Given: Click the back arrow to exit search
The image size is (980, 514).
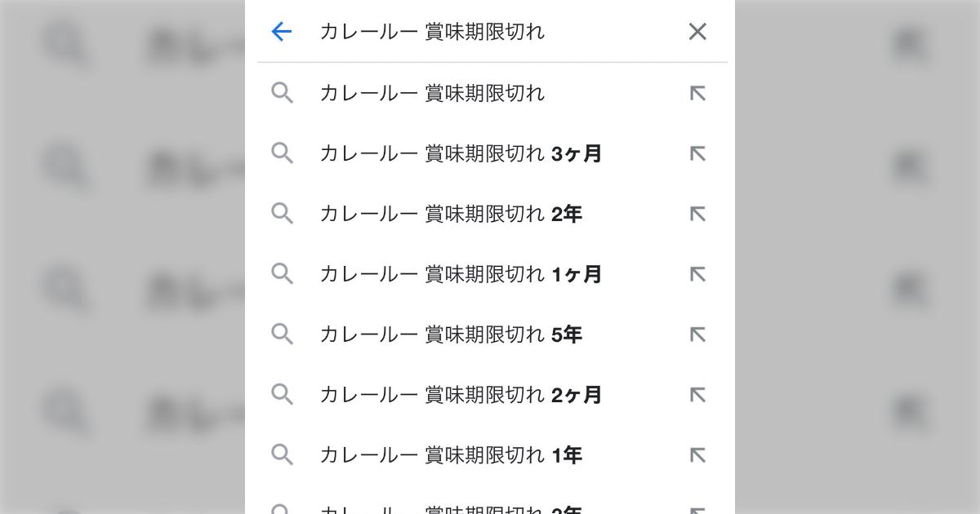Looking at the screenshot, I should pyautogui.click(x=281, y=31).
